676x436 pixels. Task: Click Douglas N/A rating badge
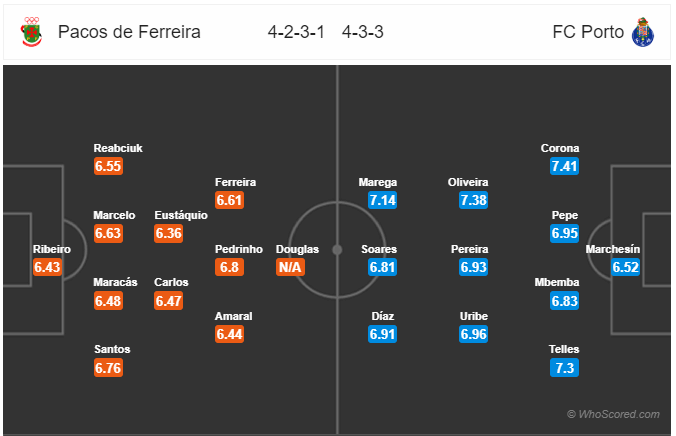(x=290, y=267)
